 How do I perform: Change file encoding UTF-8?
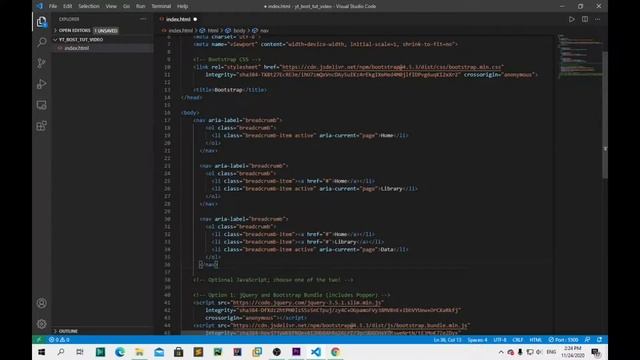(500, 340)
